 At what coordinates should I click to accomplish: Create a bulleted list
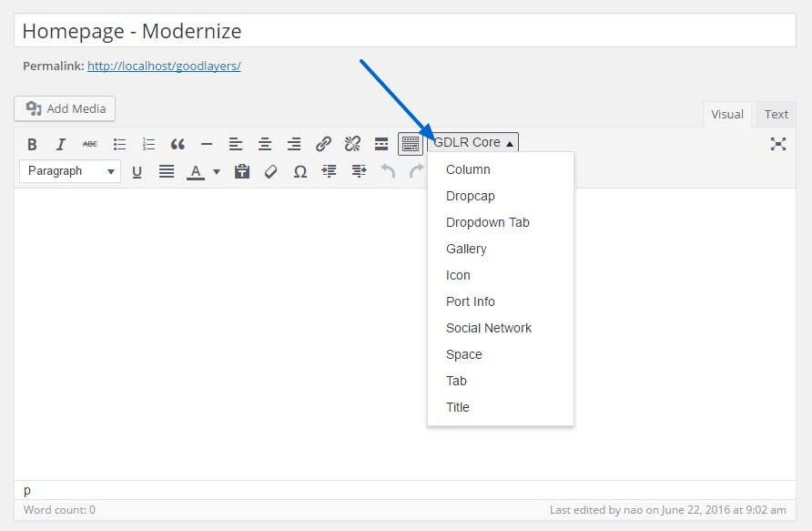tap(119, 144)
